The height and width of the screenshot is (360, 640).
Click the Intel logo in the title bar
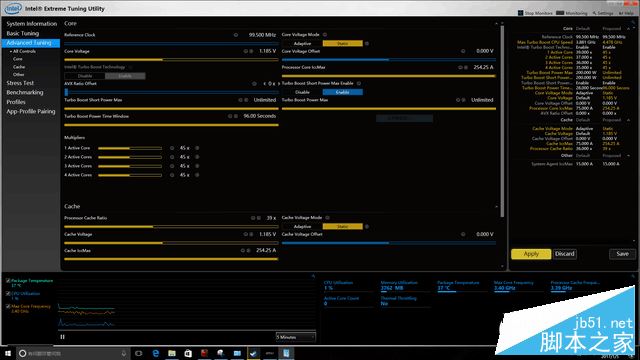click(x=13, y=8)
